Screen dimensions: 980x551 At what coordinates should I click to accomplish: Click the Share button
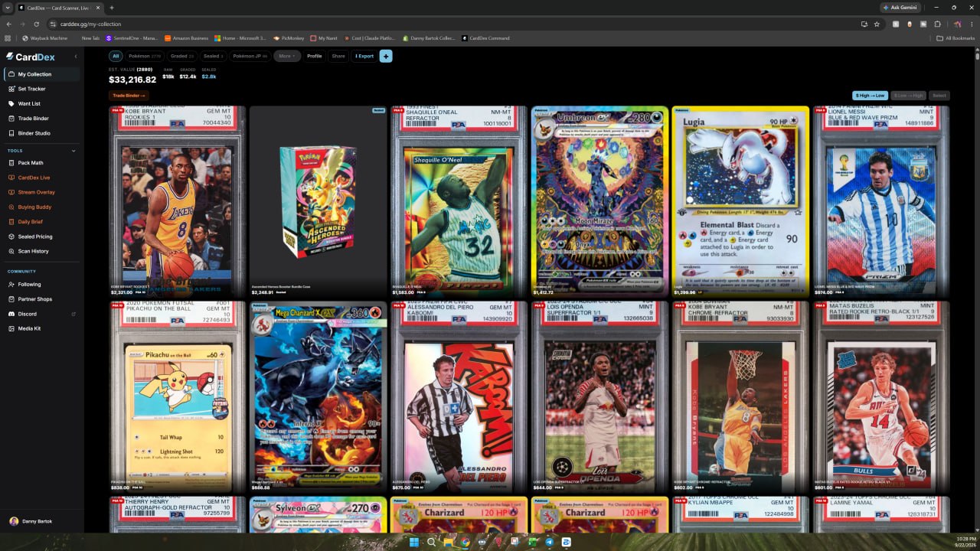(338, 56)
